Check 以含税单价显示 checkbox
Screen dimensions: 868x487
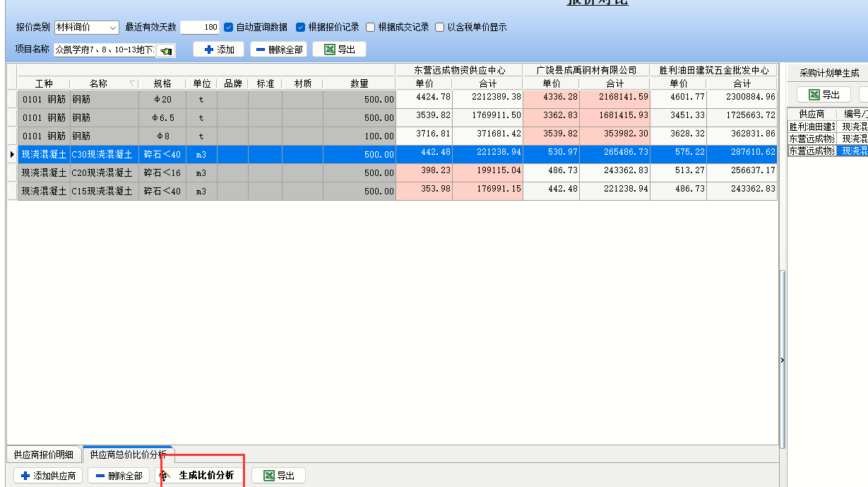coord(440,28)
